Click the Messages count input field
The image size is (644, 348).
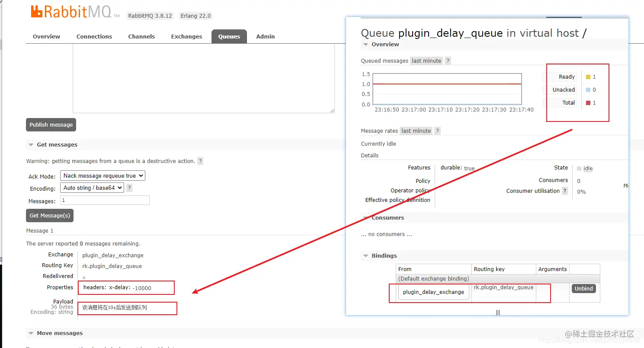105,200
